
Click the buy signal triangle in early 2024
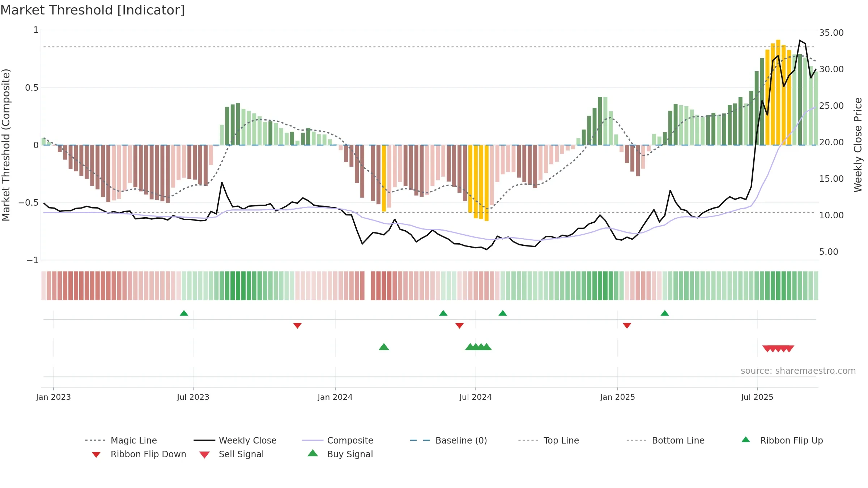[x=384, y=347]
